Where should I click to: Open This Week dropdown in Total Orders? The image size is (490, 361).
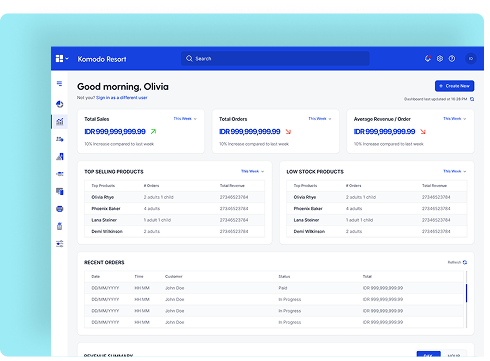click(320, 119)
